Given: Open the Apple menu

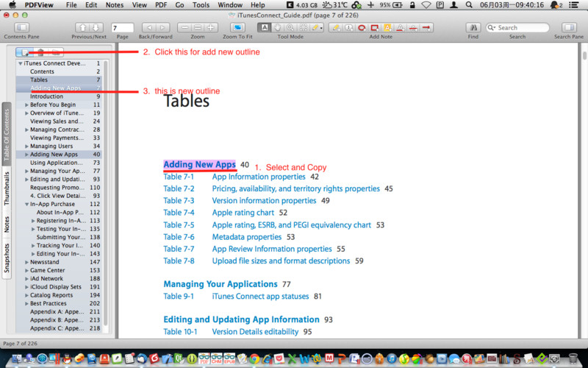Looking at the screenshot, I should pos(12,5).
